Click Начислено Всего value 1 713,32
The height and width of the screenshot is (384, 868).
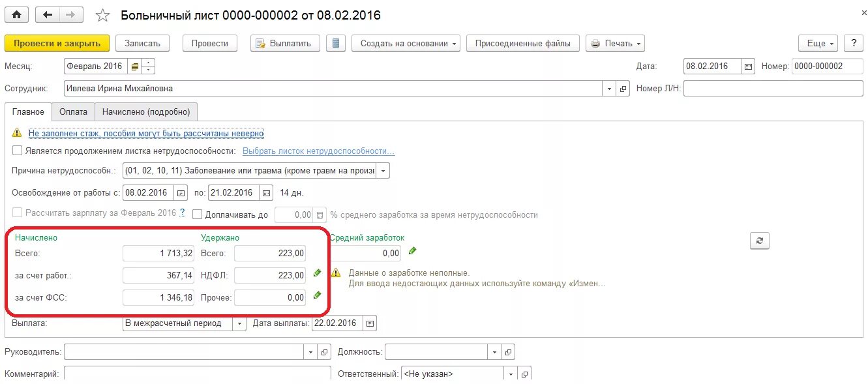[x=158, y=254]
